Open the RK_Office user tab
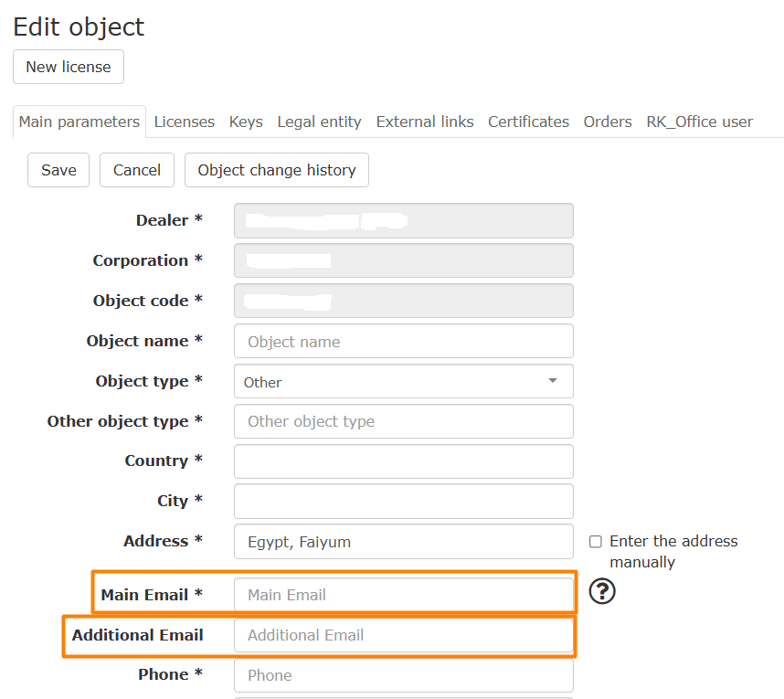This screenshot has height=699, width=784. tap(699, 122)
